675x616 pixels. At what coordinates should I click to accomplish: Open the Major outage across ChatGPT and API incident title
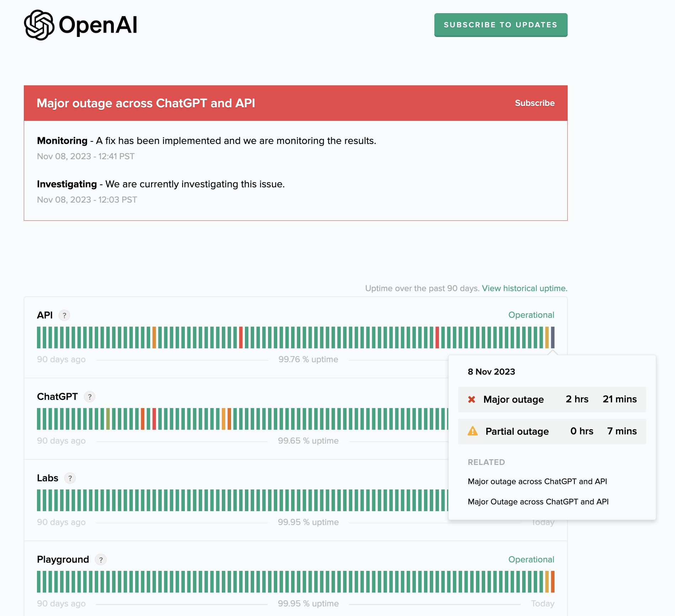pyautogui.click(x=146, y=103)
